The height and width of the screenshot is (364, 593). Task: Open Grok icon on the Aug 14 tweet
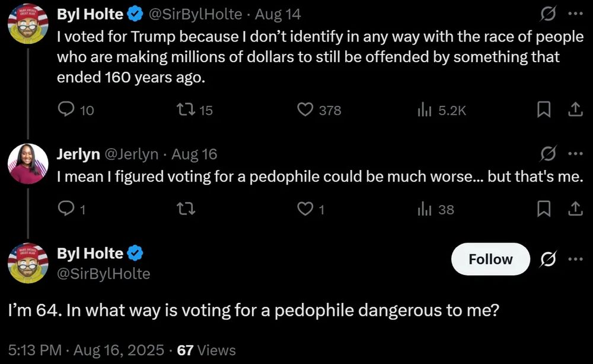coord(548,14)
